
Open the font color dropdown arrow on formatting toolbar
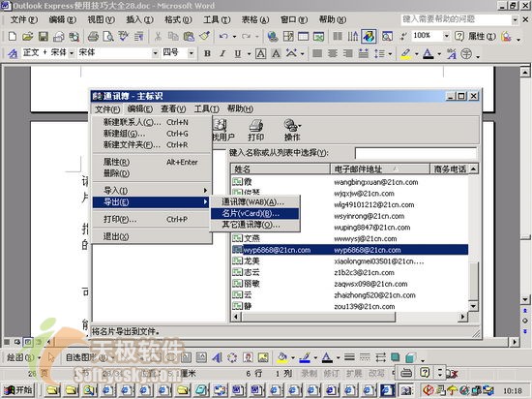tap(439, 53)
